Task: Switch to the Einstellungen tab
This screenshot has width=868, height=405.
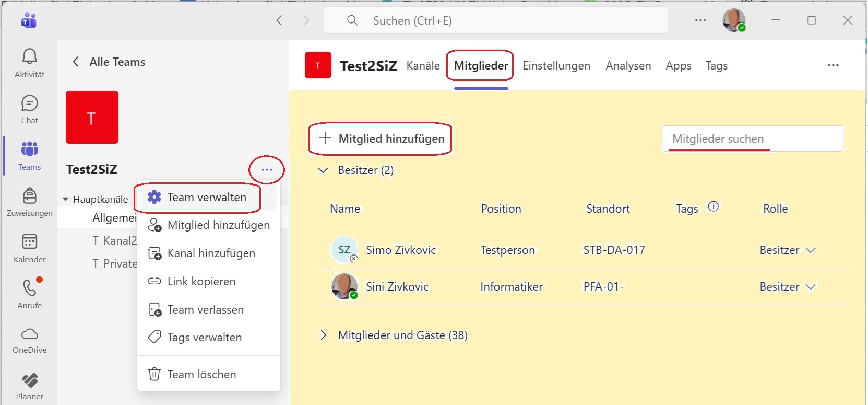Action: (x=556, y=66)
